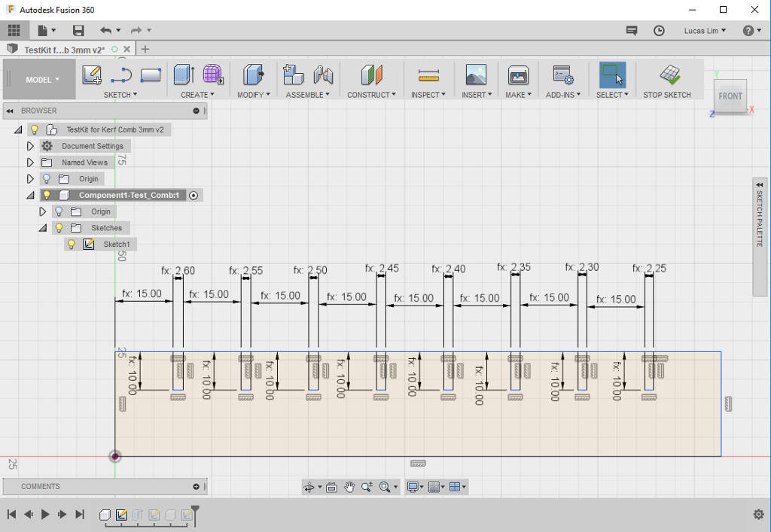Expand the Document Settings node
771x532 pixels.
tap(30, 146)
